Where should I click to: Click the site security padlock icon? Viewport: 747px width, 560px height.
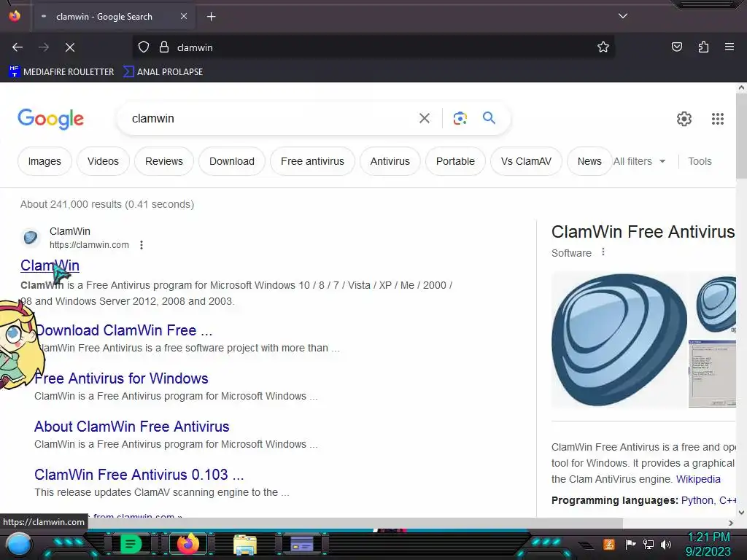[164, 47]
